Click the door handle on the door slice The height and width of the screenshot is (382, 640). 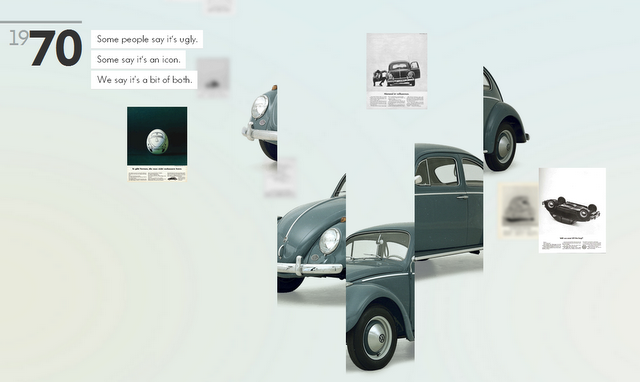[x=462, y=198]
